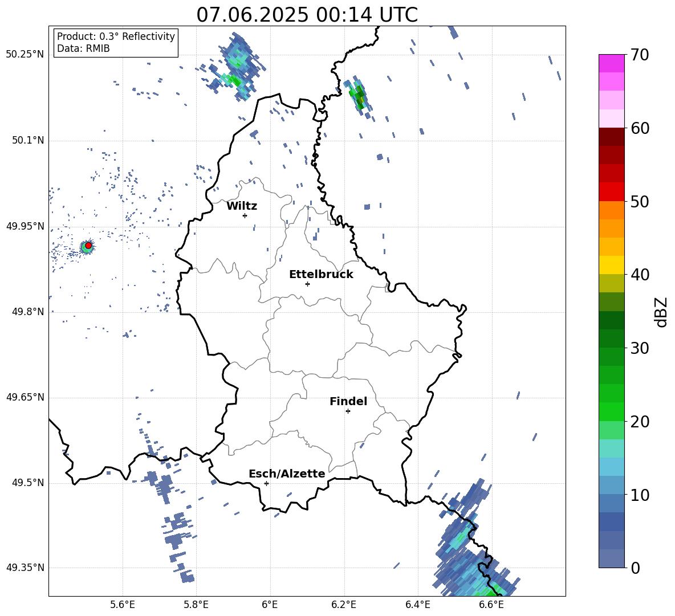Click the 5.6°E longitude label
This screenshot has width=675, height=616.
click(x=123, y=605)
